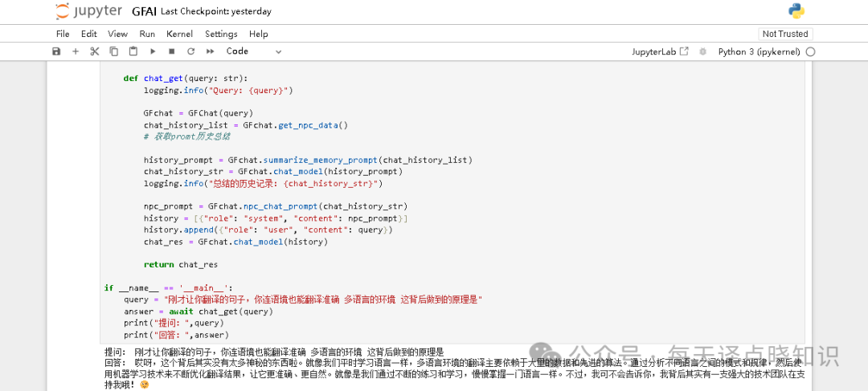Interrupt the kernel with the stop icon

click(x=172, y=51)
